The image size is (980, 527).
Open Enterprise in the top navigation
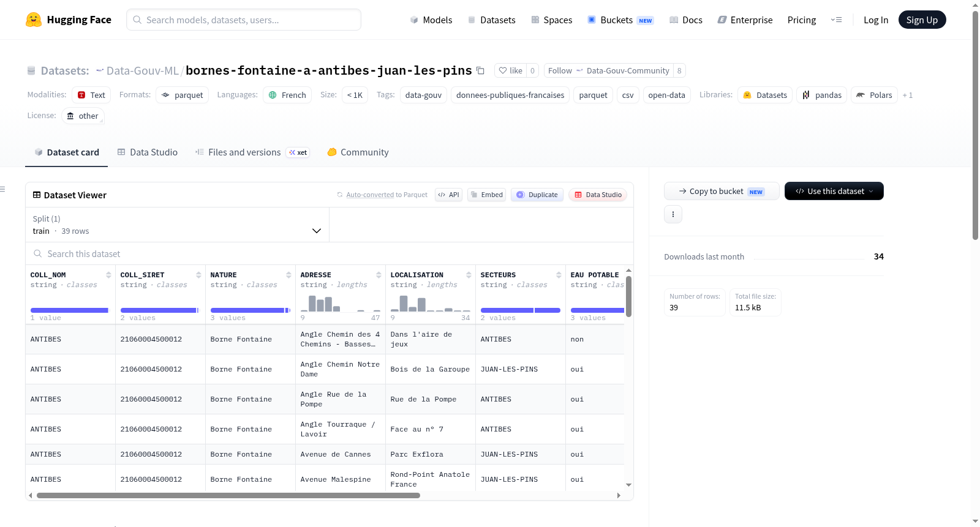click(x=745, y=20)
